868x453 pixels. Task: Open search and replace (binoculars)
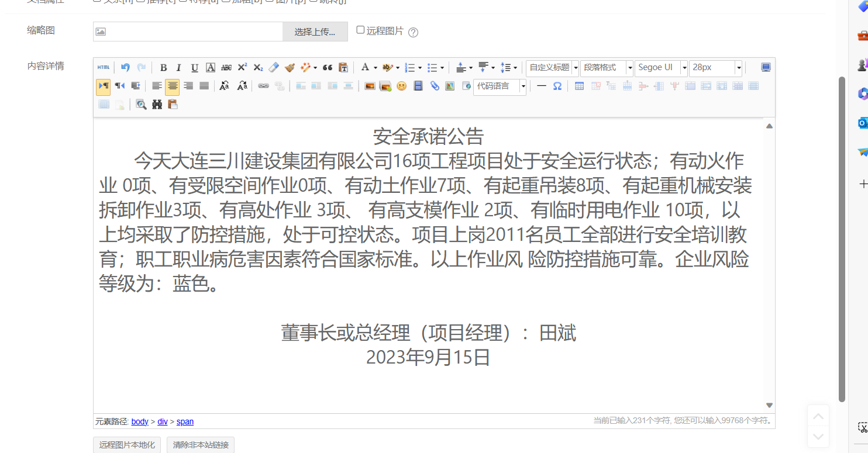click(157, 104)
